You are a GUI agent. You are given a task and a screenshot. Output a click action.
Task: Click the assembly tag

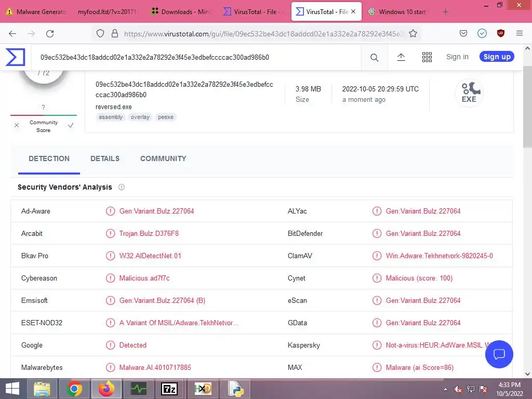point(111,117)
